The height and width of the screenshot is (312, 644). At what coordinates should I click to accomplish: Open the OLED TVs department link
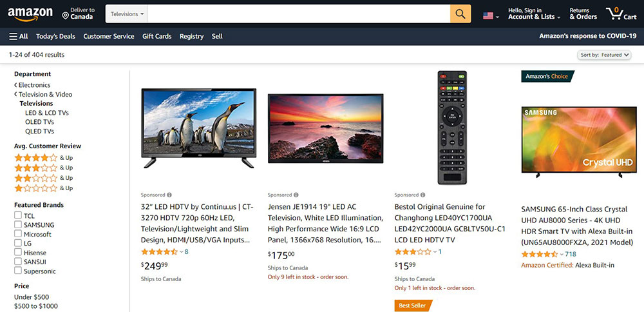[39, 122]
